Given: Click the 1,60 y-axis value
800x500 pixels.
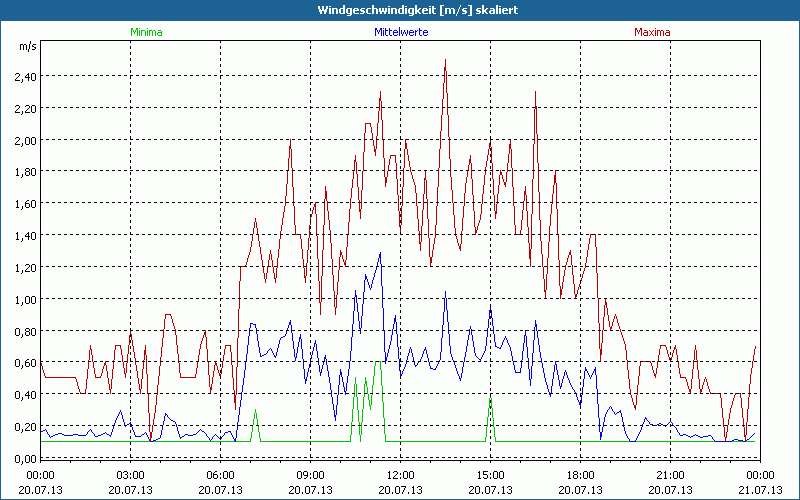Looking at the screenshot, I should coord(25,204).
